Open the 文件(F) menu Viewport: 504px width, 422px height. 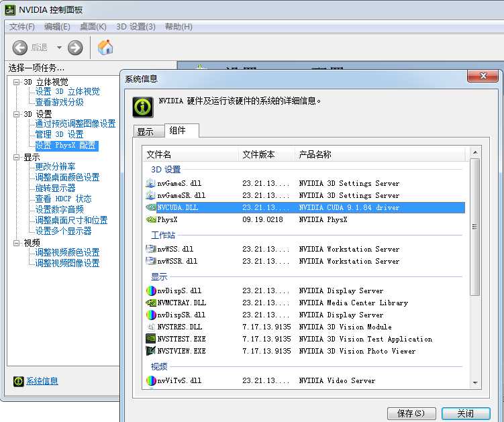tap(22, 27)
